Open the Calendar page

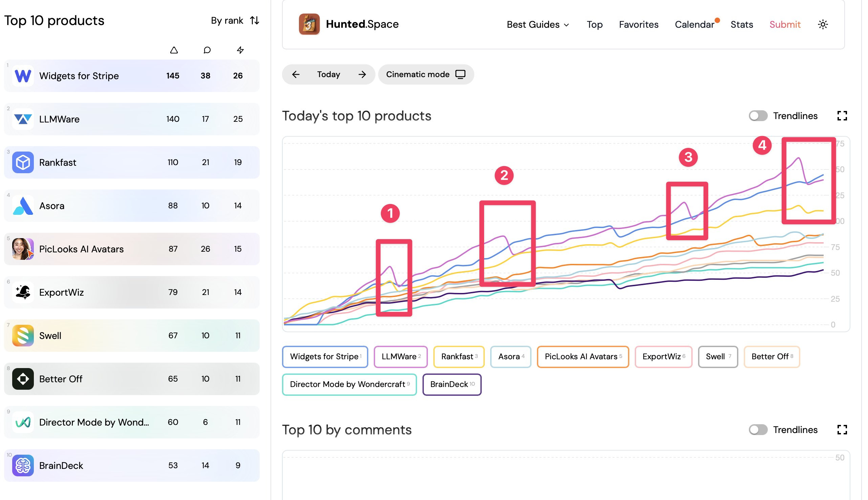pyautogui.click(x=694, y=24)
